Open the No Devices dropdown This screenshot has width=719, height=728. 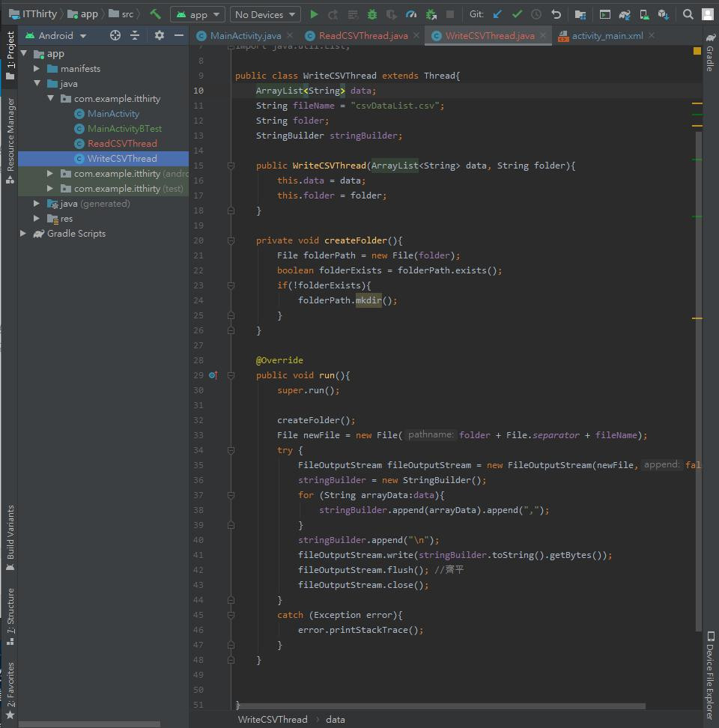click(266, 14)
